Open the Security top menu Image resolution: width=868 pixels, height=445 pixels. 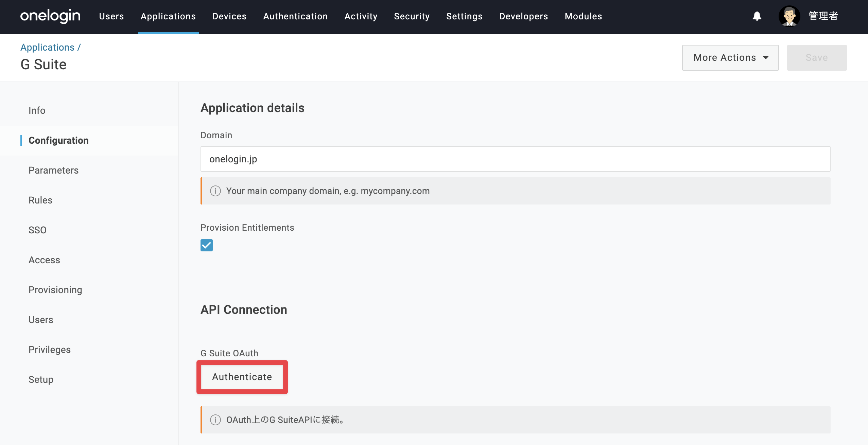[x=412, y=16]
